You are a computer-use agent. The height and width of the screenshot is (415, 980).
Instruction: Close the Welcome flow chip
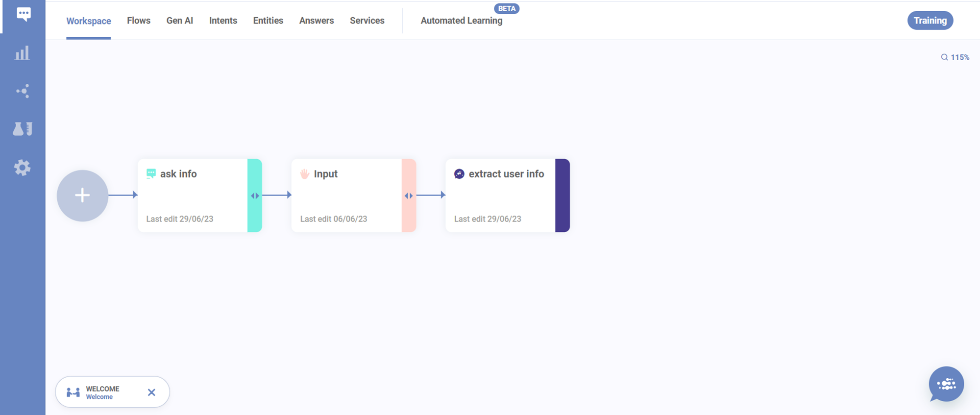pos(151,392)
